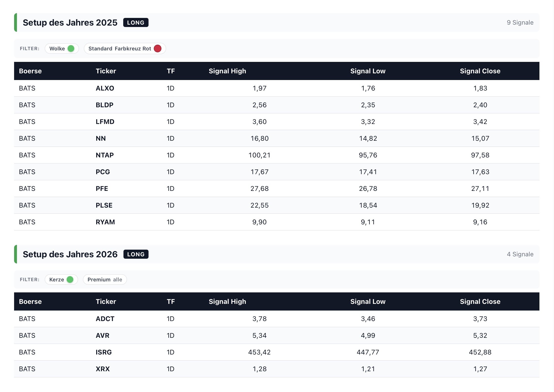Open the ISRG ticker entry
554x392 pixels.
click(x=104, y=352)
